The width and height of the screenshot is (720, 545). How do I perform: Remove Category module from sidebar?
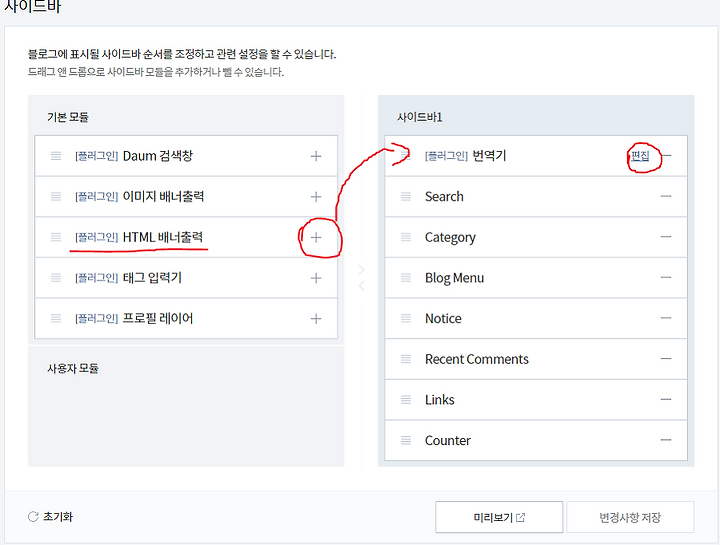(666, 237)
